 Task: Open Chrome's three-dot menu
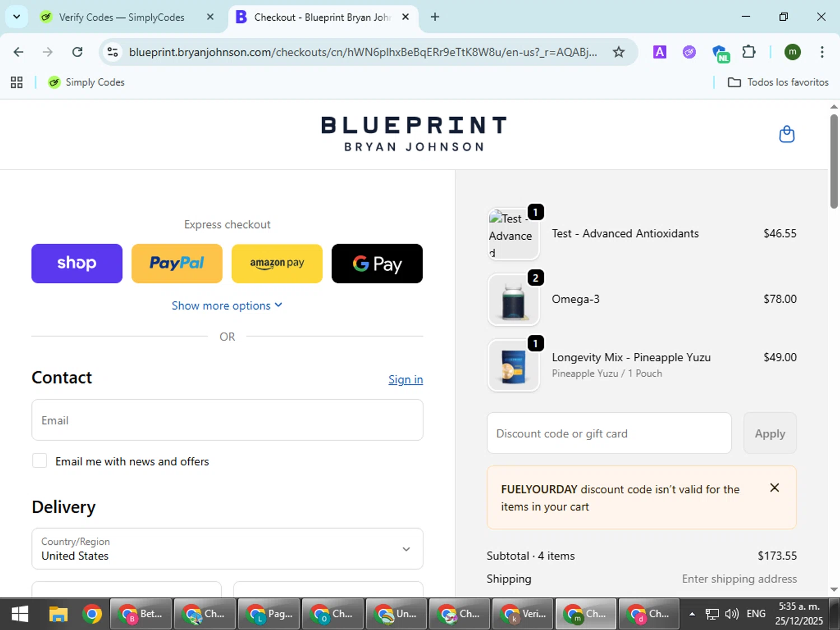pos(822,52)
